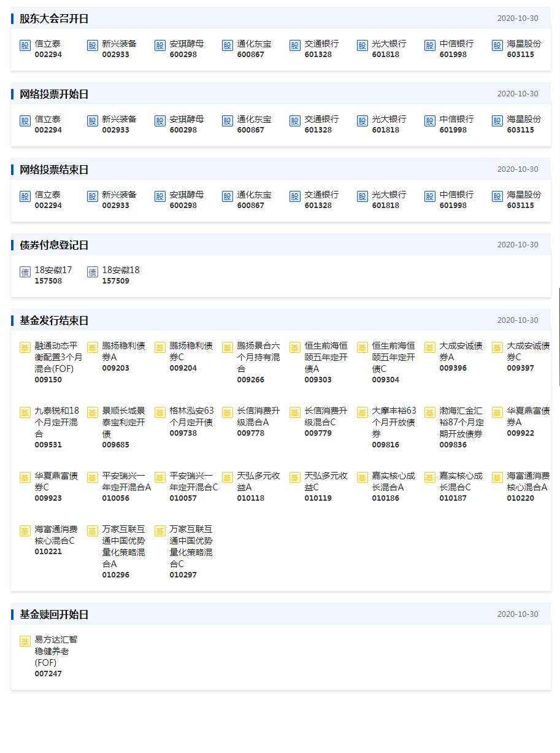The width and height of the screenshot is (560, 753).
Task: Select fund 万家互联互通中国优势量化策略混合A
Action: tap(123, 546)
